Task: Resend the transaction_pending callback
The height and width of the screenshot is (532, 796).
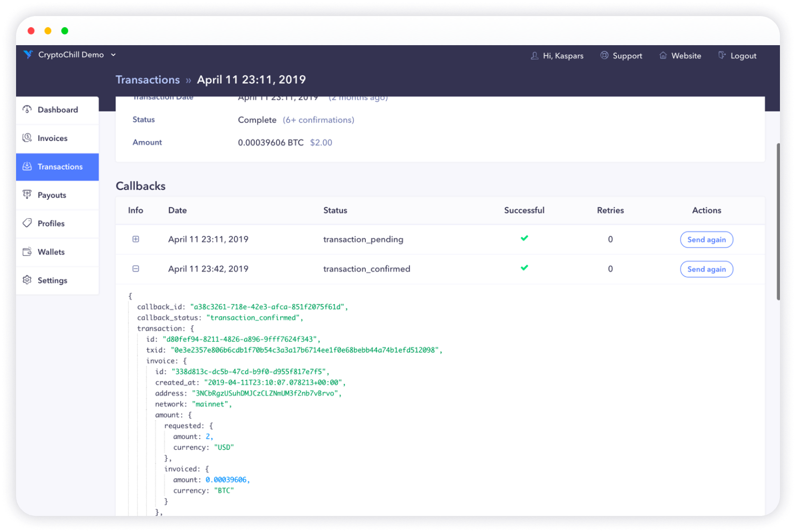Action: (x=706, y=240)
